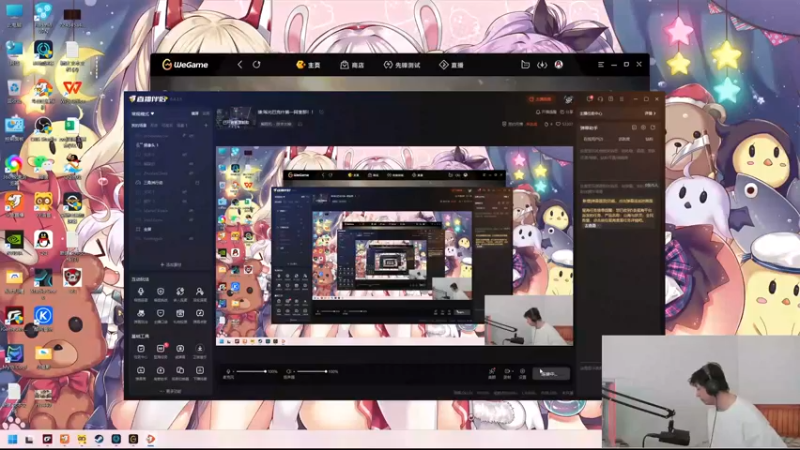Click the WeGame logo
This screenshot has height=450, width=800.
coord(185,65)
